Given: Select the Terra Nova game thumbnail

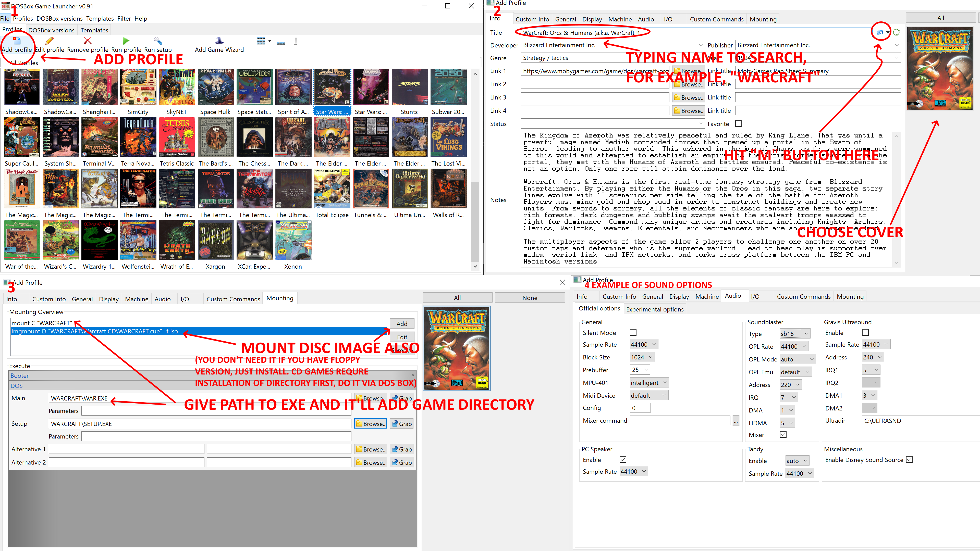Looking at the screenshot, I should click(x=138, y=137).
